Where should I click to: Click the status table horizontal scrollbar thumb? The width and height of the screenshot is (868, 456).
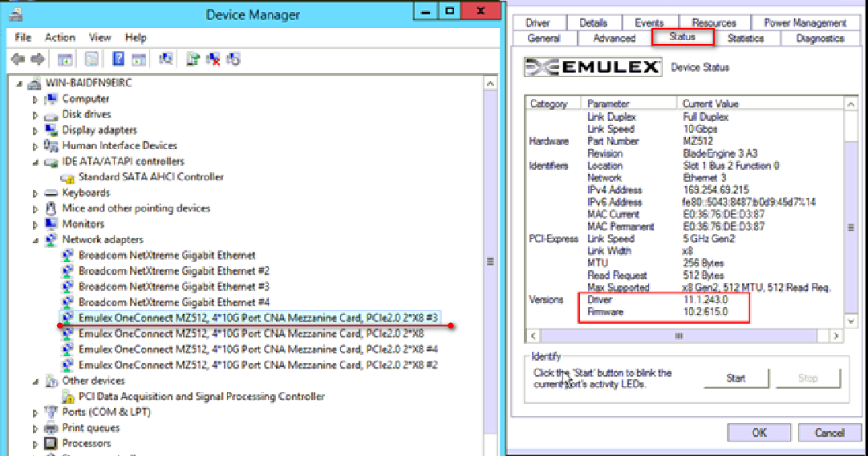pos(679,336)
